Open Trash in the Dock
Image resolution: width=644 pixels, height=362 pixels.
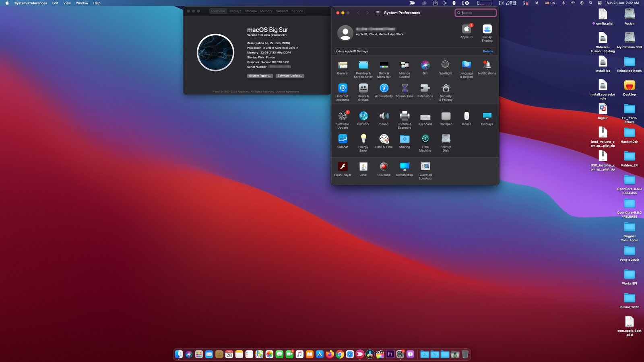465,354
